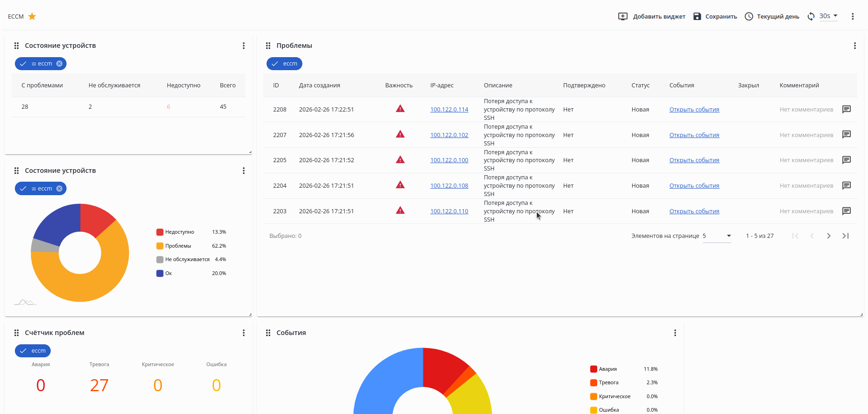Click the severity warning triangle for problem 2204
The image size is (868, 414).
(400, 185)
